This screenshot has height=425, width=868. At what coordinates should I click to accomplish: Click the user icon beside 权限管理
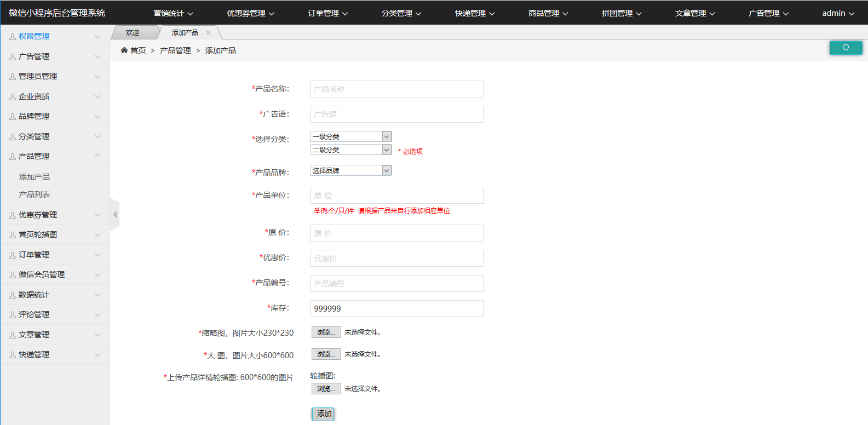pyautogui.click(x=12, y=37)
